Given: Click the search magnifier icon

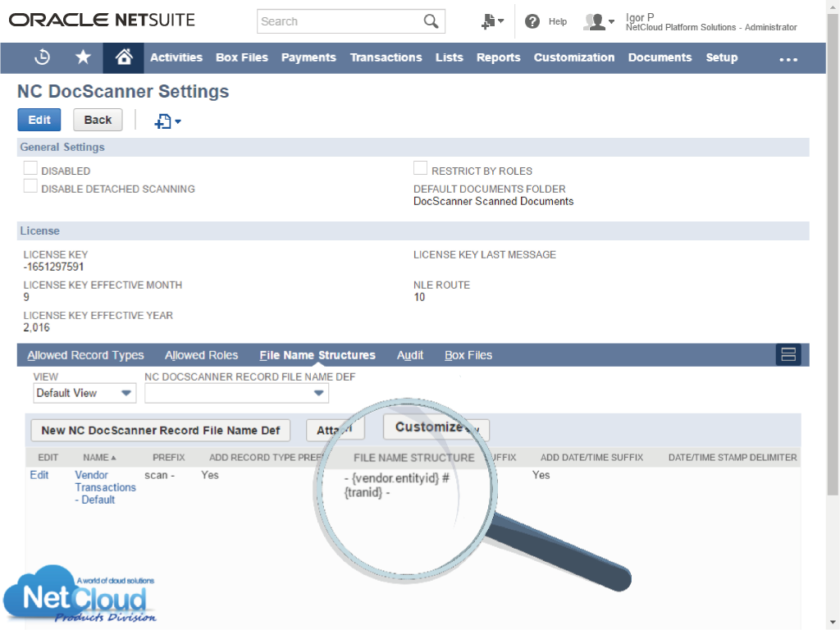Looking at the screenshot, I should click(431, 21).
